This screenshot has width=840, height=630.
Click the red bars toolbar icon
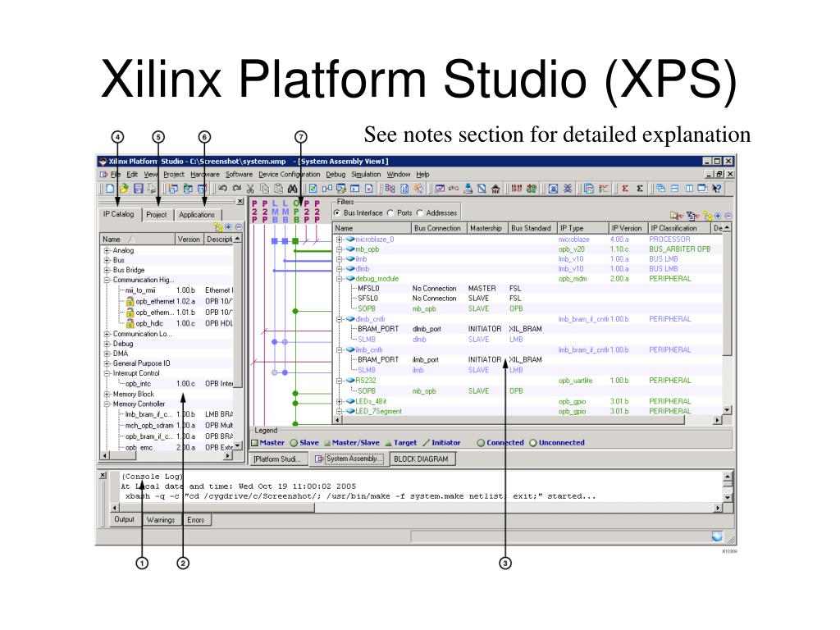[x=517, y=189]
